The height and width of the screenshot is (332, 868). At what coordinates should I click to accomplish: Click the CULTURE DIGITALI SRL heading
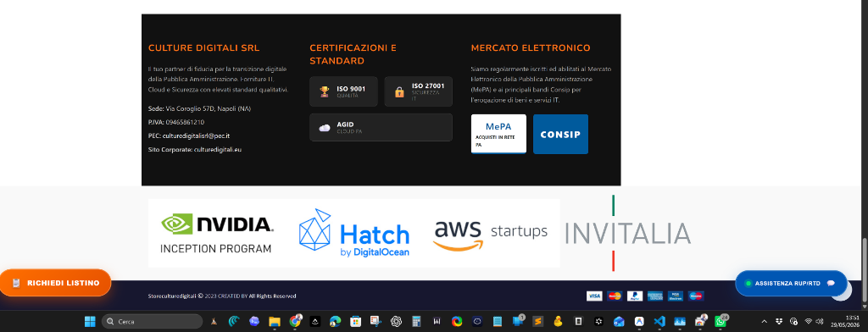pos(203,48)
